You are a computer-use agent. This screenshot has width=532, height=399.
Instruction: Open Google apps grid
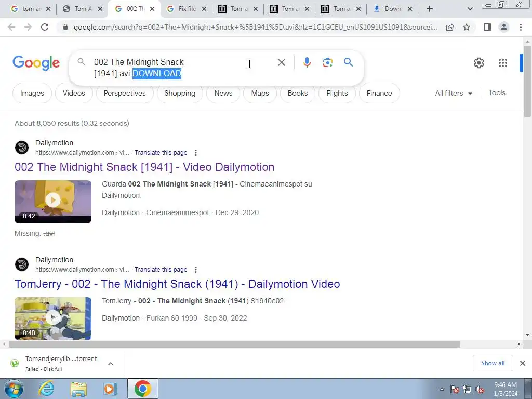(503, 63)
